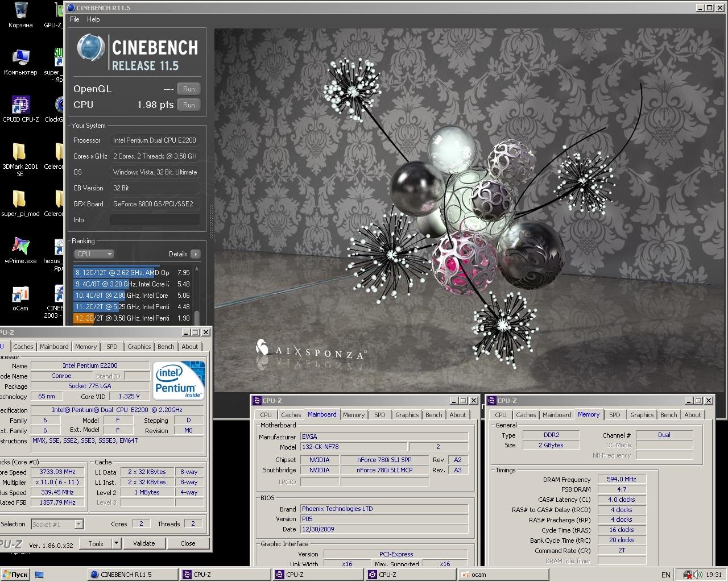Open Graphics tab in Mainboard CPU-Z window
Image resolution: width=728 pixels, height=582 pixels.
(407, 415)
